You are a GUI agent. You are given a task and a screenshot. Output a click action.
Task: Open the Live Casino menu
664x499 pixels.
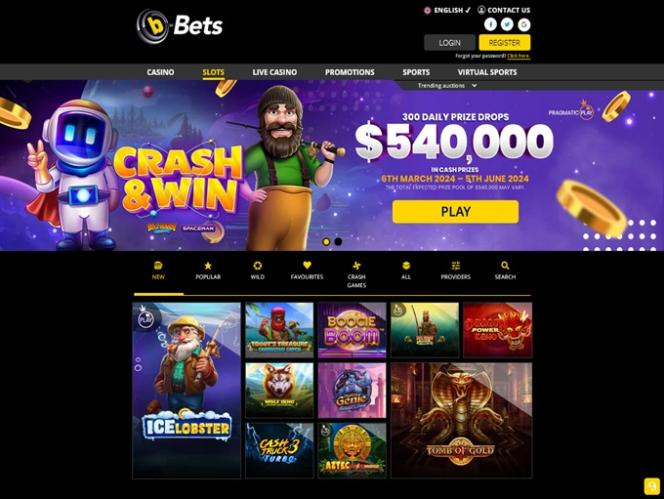274,72
